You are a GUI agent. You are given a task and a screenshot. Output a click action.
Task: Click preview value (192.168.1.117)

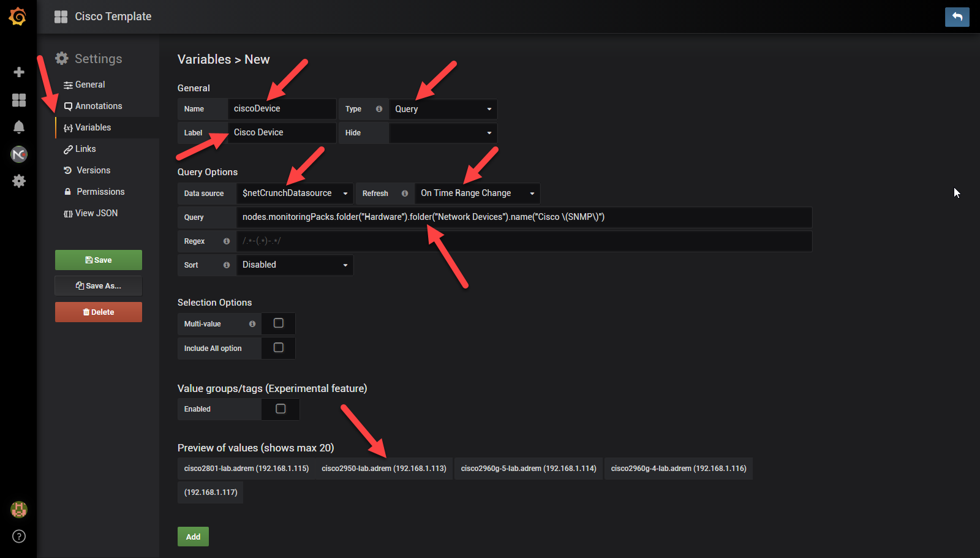click(x=211, y=492)
